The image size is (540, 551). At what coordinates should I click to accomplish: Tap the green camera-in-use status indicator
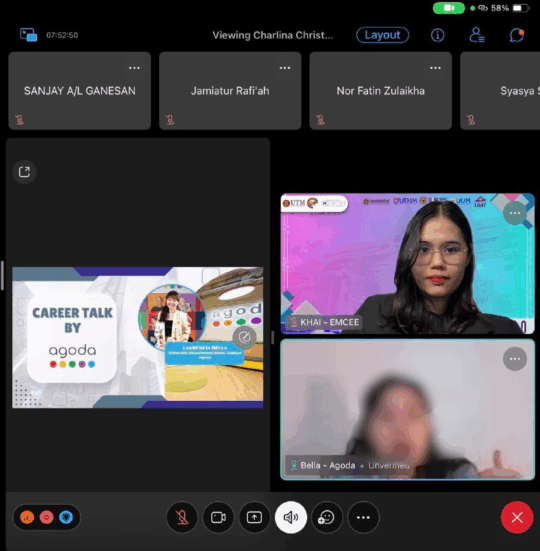(449, 8)
